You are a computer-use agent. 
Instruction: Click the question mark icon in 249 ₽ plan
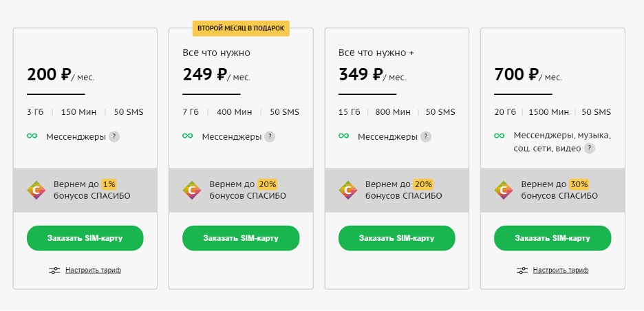coord(270,137)
